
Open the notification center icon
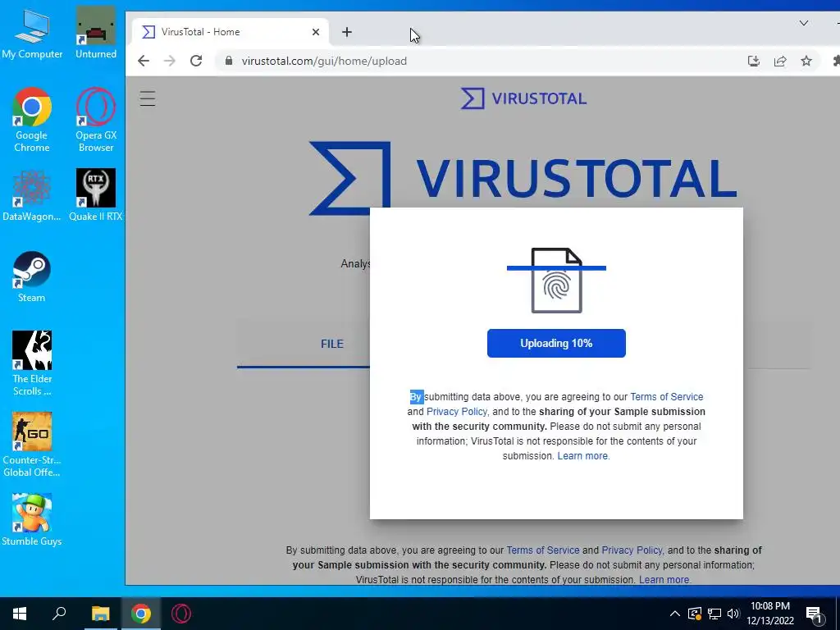click(x=814, y=614)
